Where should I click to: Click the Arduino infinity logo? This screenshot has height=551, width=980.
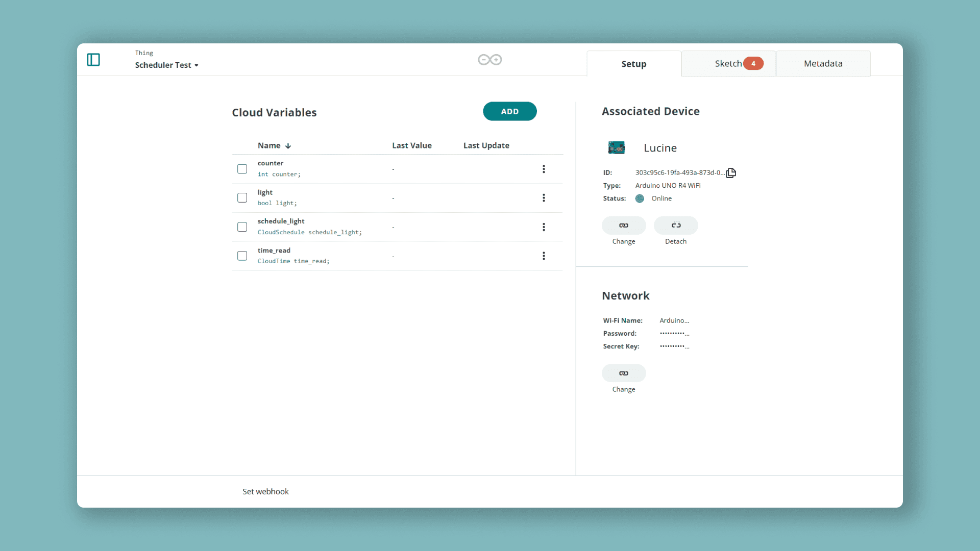click(x=489, y=60)
